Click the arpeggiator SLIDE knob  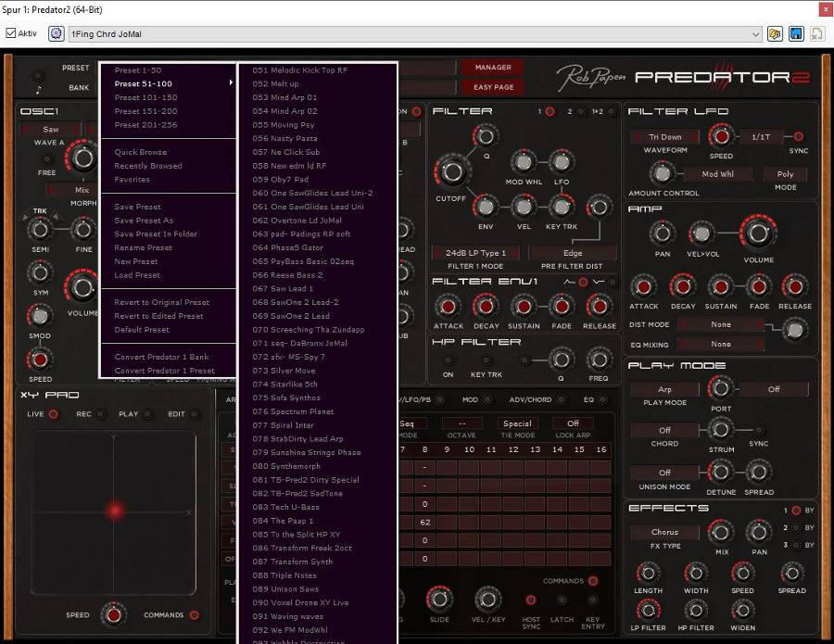tap(439, 600)
